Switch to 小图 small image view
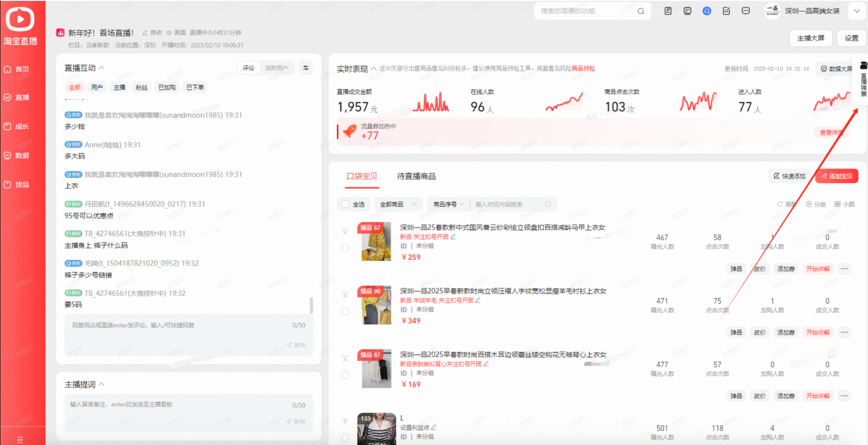The width and height of the screenshot is (868, 445). (x=844, y=204)
